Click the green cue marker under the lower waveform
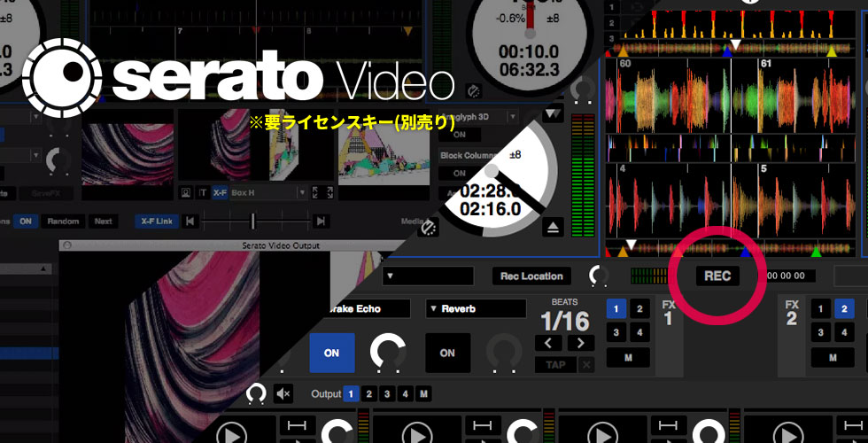 tap(817, 253)
